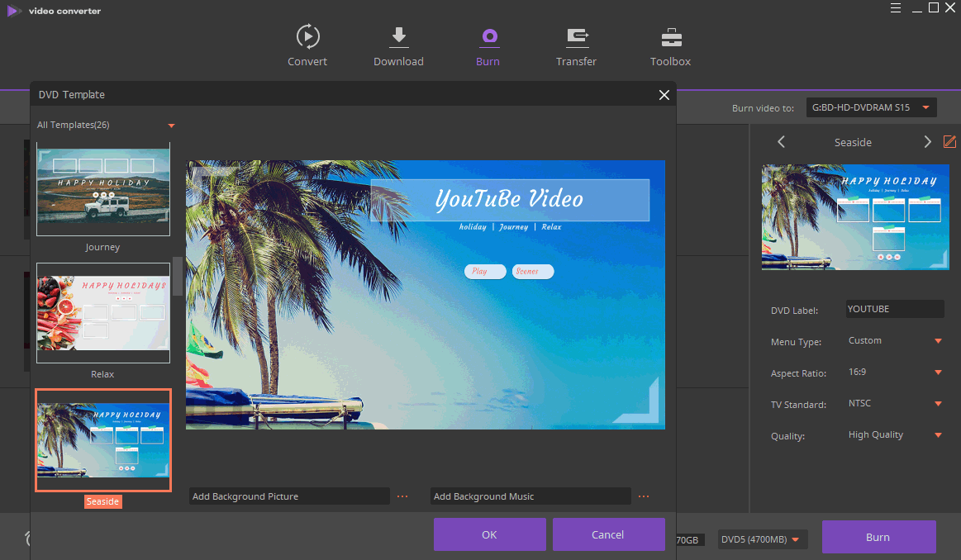Click the Play button in DVD menu preview

click(x=485, y=272)
